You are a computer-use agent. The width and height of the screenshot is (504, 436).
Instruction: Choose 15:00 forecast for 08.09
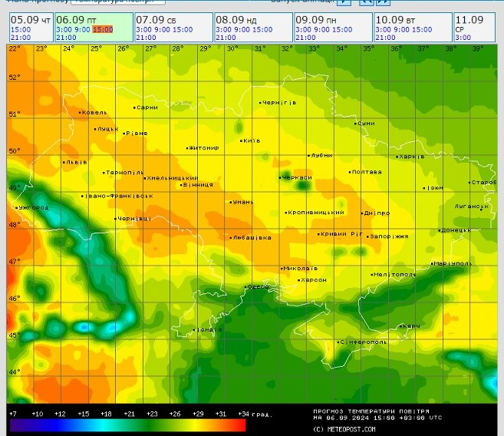(x=262, y=29)
